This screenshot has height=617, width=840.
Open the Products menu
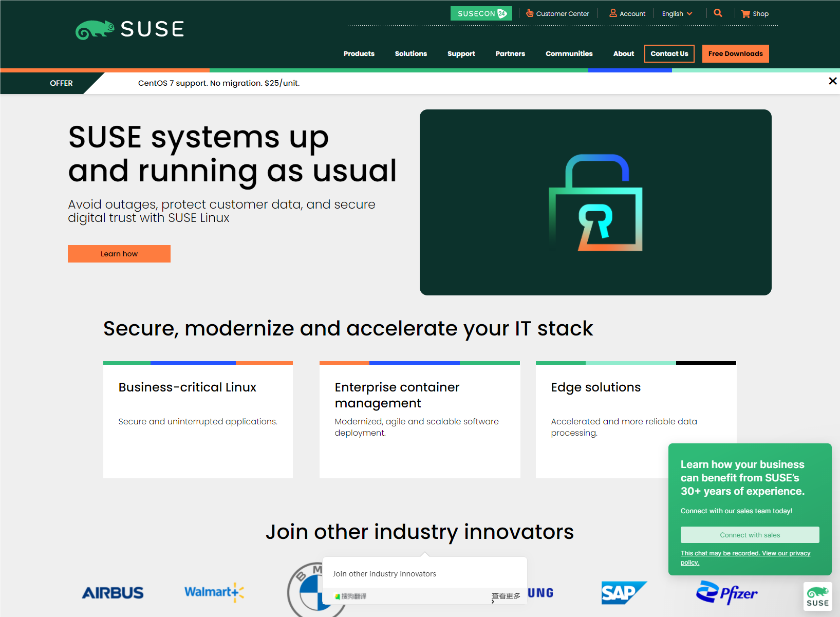click(359, 53)
